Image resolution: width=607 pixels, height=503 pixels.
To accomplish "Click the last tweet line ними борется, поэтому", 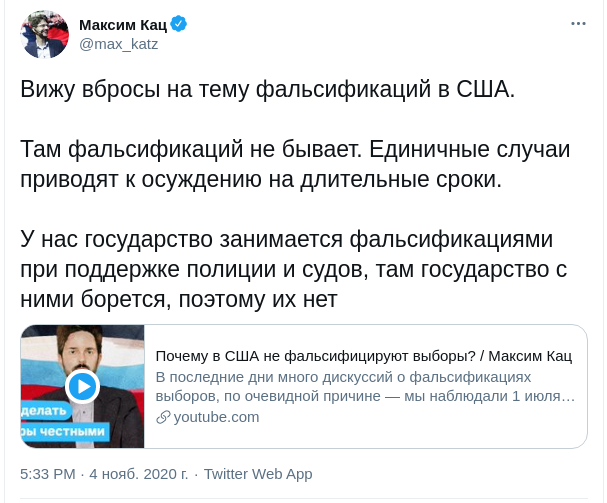I will tap(179, 299).
